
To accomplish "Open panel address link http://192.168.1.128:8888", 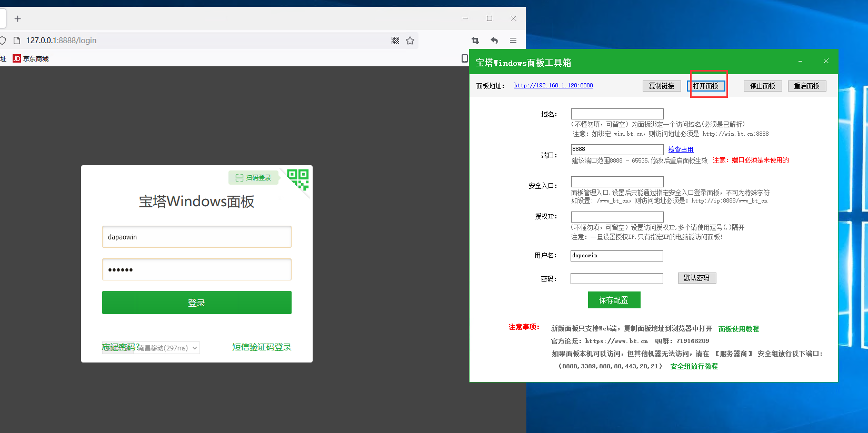I will point(553,85).
